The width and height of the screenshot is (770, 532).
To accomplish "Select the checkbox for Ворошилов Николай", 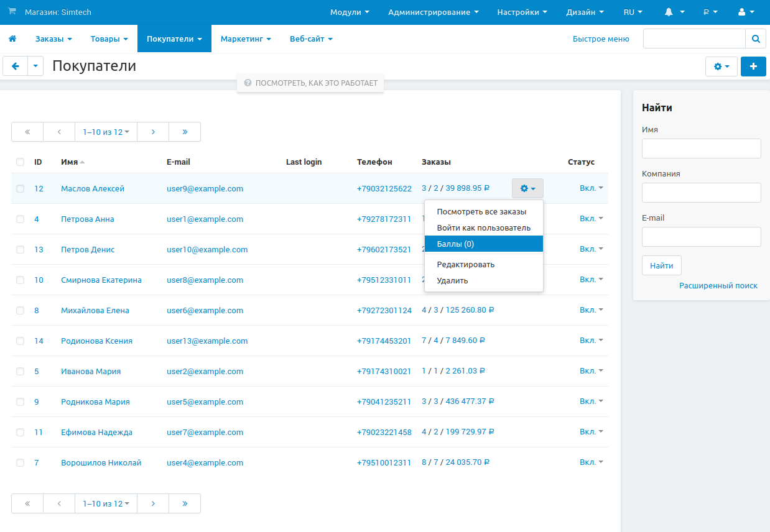I will coord(21,463).
